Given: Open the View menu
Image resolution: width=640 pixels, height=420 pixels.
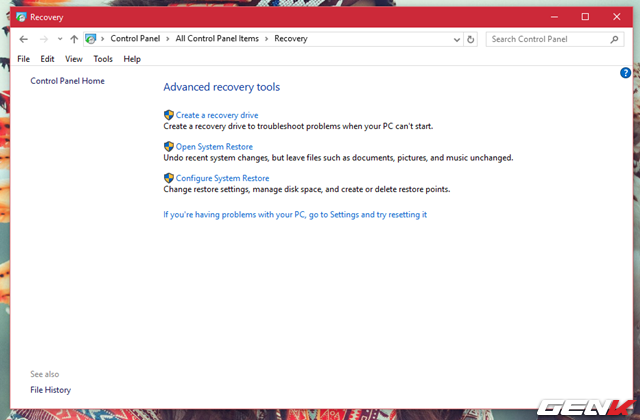Looking at the screenshot, I should coord(74,59).
